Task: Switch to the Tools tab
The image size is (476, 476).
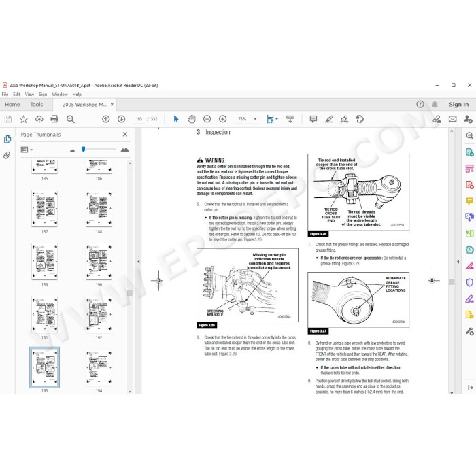Action: tap(37, 105)
